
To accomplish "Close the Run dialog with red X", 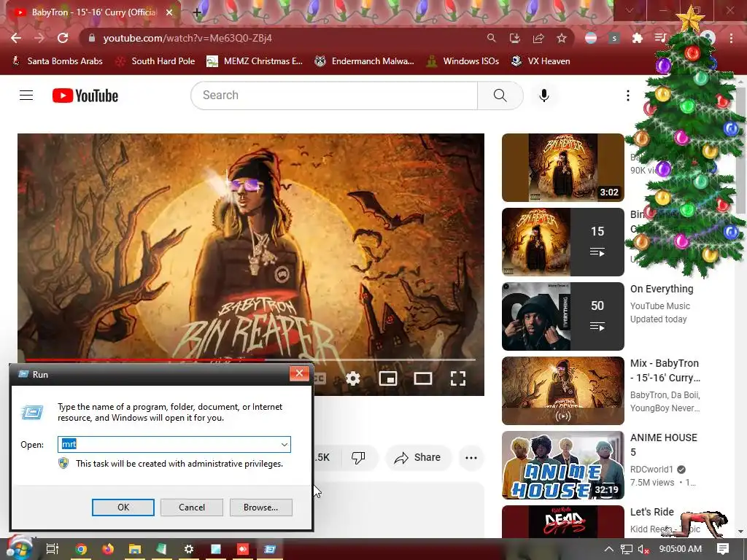I will pyautogui.click(x=299, y=373).
